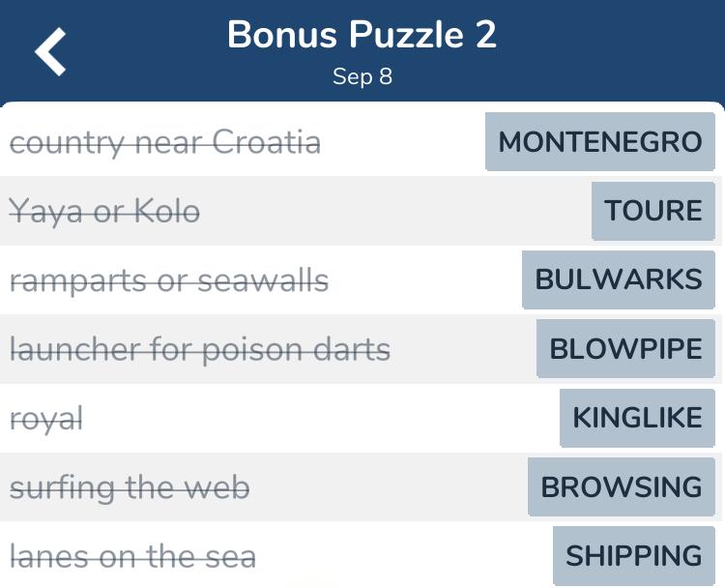Open the 'country near Croatia' clue

[x=165, y=142]
